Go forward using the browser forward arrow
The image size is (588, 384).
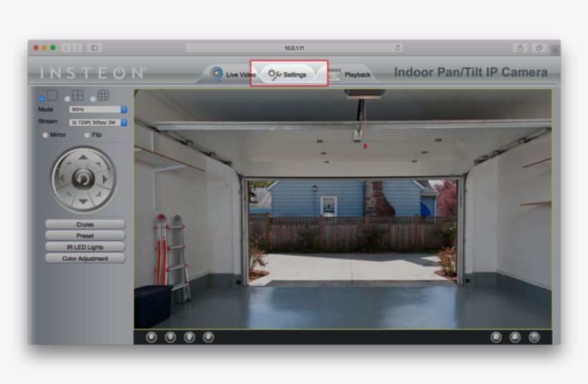pos(77,47)
